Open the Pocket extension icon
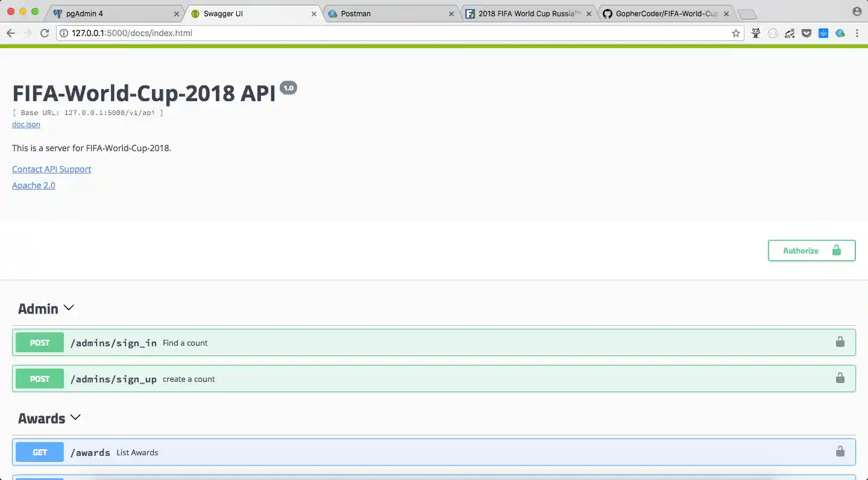Viewport: 868px width, 480px height. pos(807,33)
